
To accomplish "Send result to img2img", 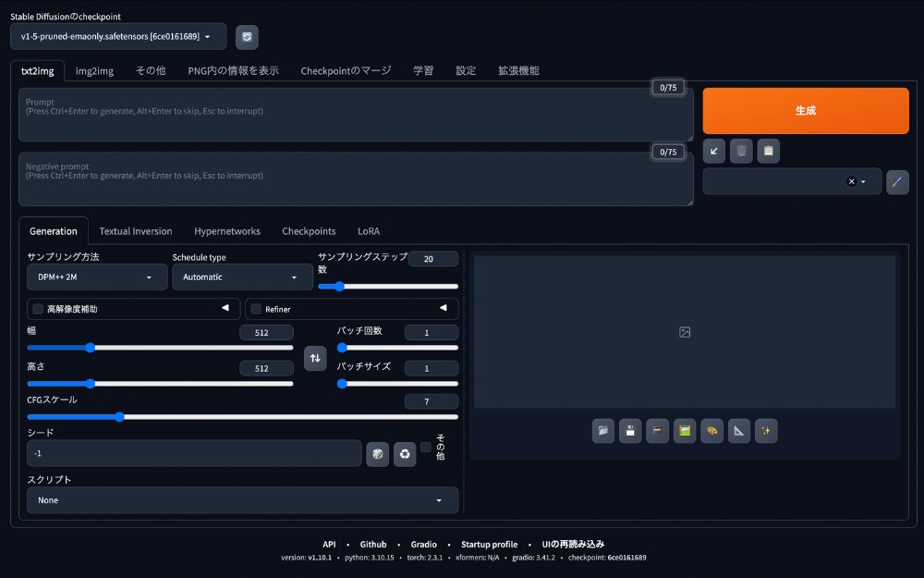I will point(685,430).
